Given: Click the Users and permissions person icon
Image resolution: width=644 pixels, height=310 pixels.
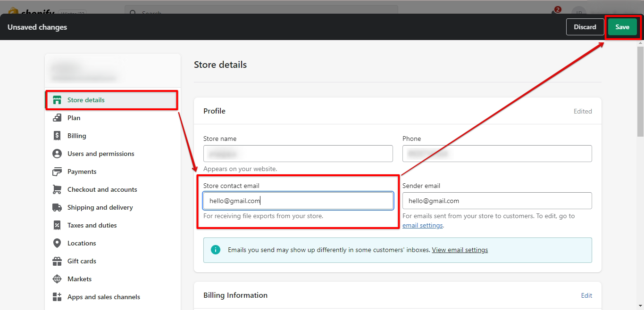Looking at the screenshot, I should coord(57,154).
